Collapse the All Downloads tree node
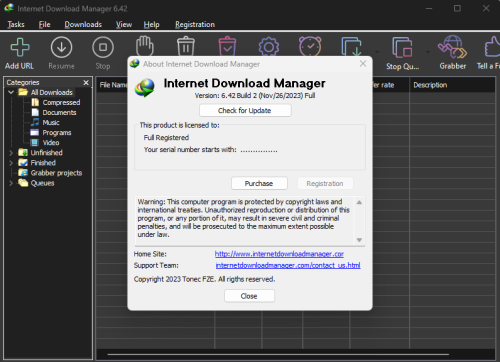The width and height of the screenshot is (500, 362). point(11,92)
